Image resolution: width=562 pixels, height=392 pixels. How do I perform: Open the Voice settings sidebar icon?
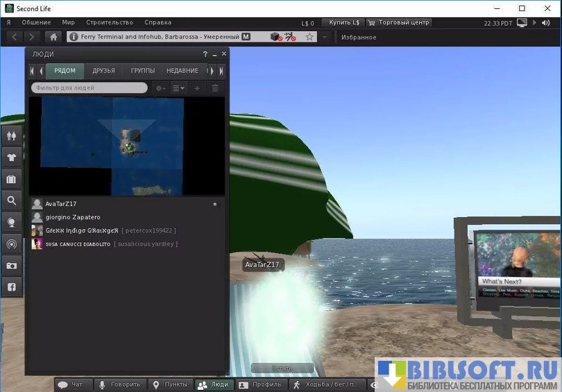point(11,244)
